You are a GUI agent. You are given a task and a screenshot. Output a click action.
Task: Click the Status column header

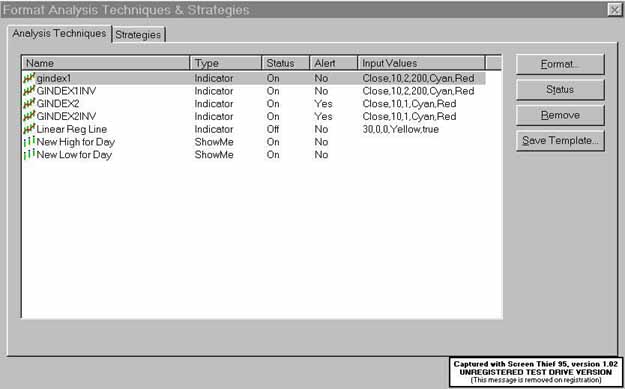click(x=286, y=63)
